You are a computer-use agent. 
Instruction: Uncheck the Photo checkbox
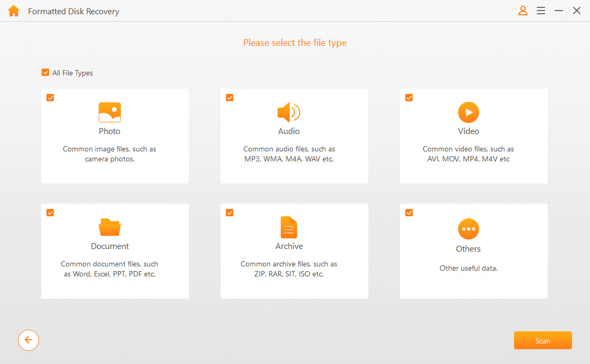click(50, 98)
